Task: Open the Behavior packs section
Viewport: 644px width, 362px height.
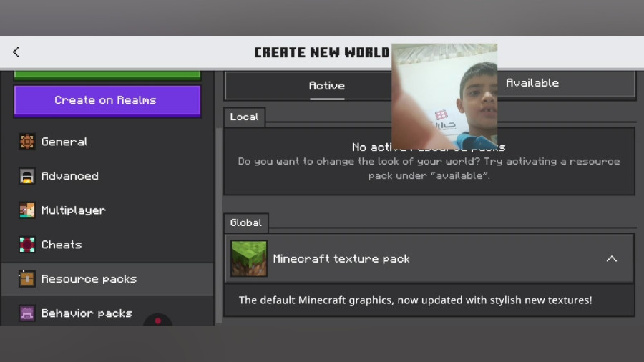Action: (107, 312)
